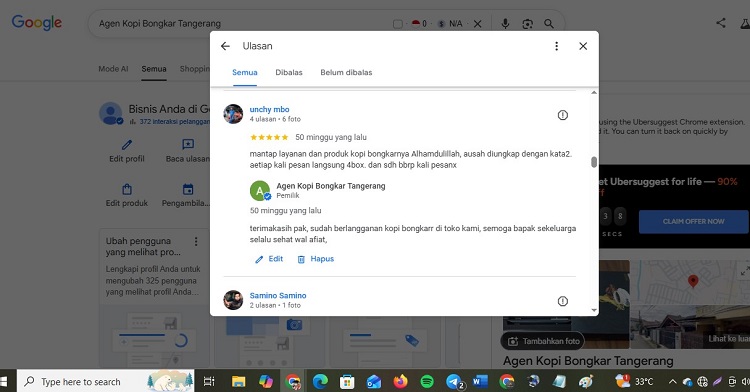Open Samino Samino's profile picture
Screen dimensions: 750x392
tap(233, 300)
